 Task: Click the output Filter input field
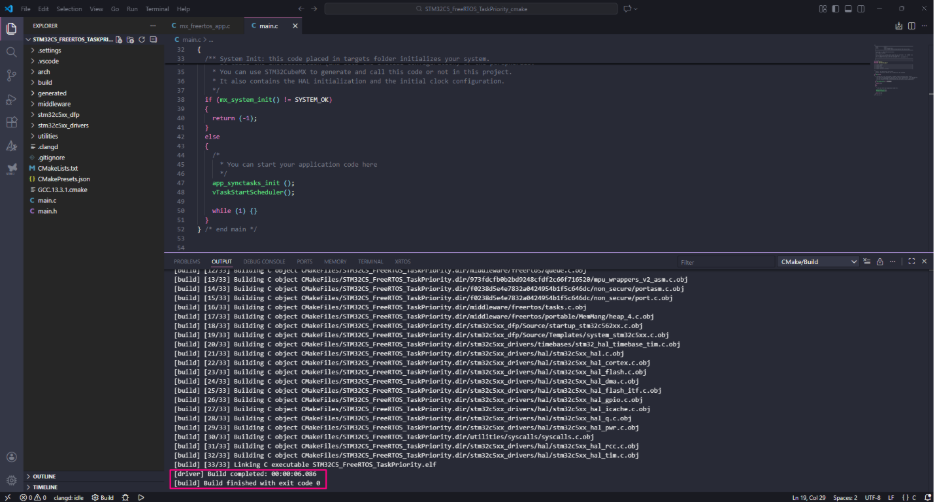click(x=725, y=261)
